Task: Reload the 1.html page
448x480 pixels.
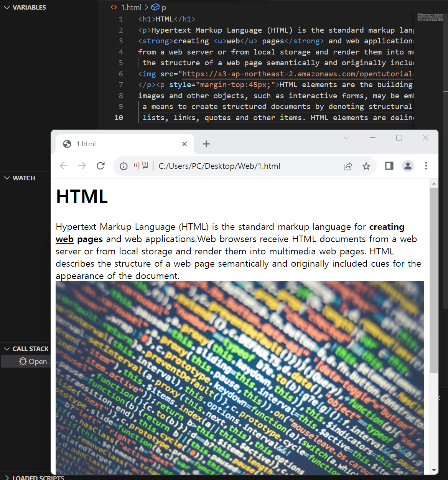Action: 100,166
